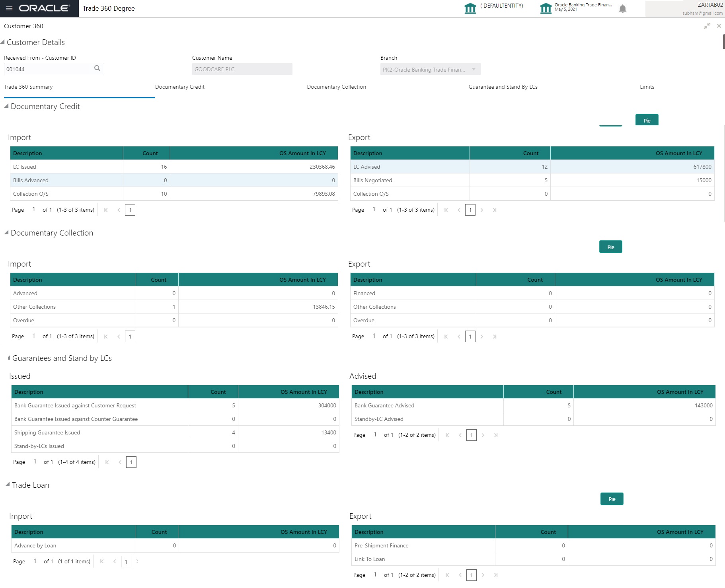Go to next page of Trade Loan Import table

click(137, 562)
